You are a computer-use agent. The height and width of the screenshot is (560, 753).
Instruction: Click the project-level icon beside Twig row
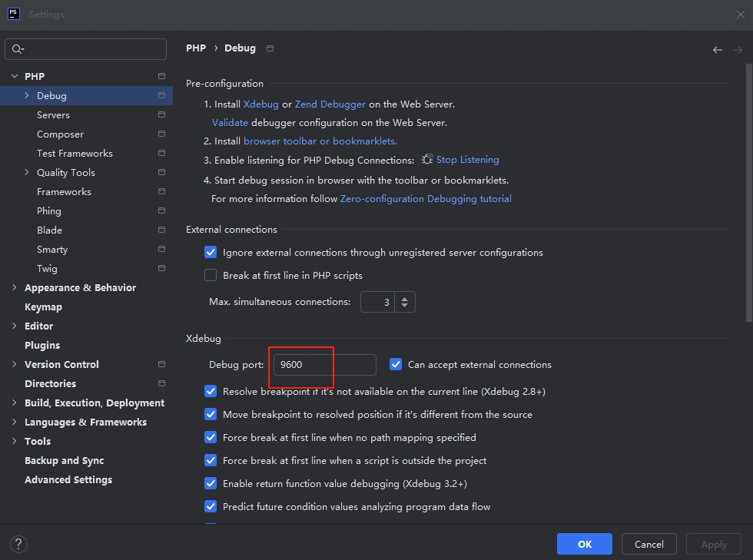coord(161,268)
